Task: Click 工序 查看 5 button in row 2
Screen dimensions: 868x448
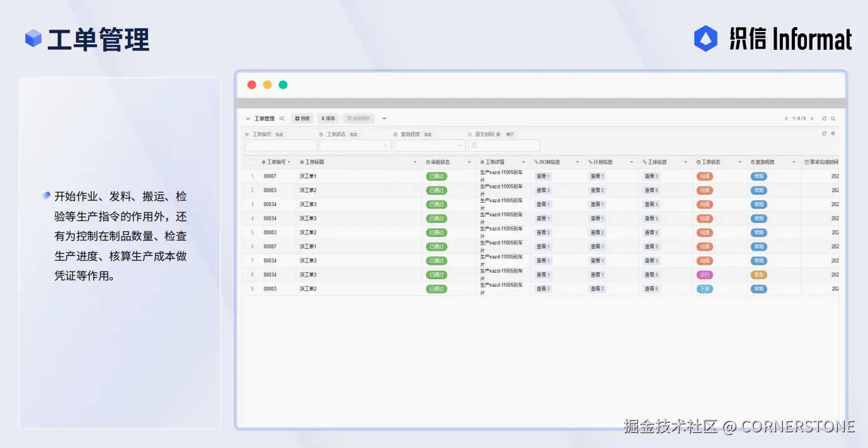Action: [651, 190]
